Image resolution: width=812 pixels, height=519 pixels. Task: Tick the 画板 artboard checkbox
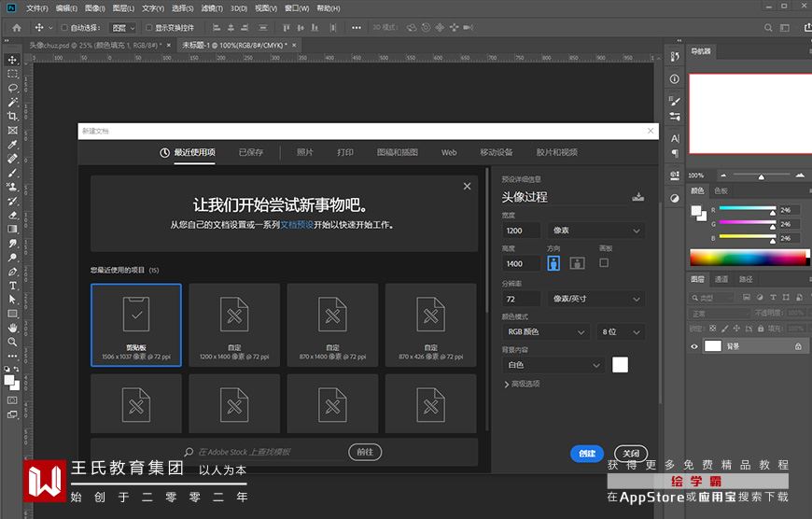click(x=604, y=263)
